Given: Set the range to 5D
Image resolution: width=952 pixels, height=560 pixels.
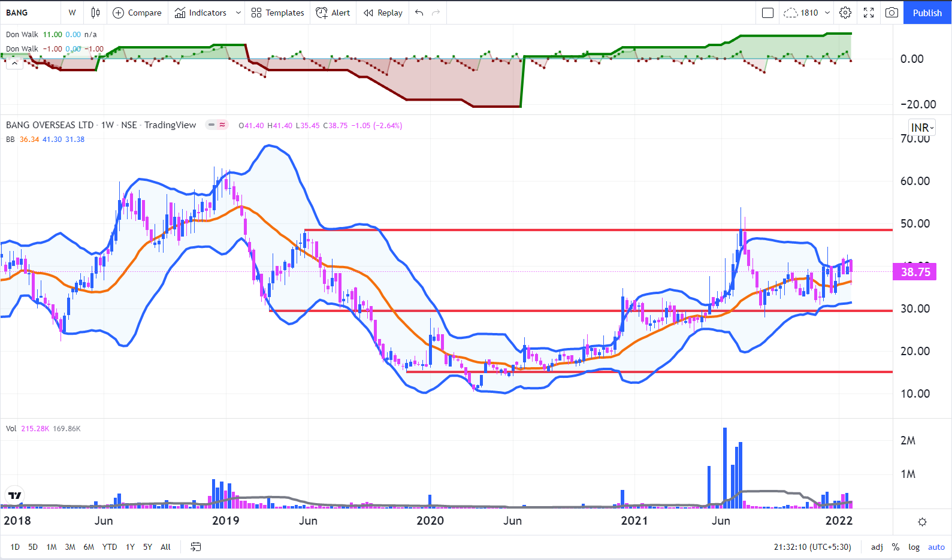Looking at the screenshot, I should pyautogui.click(x=33, y=547).
